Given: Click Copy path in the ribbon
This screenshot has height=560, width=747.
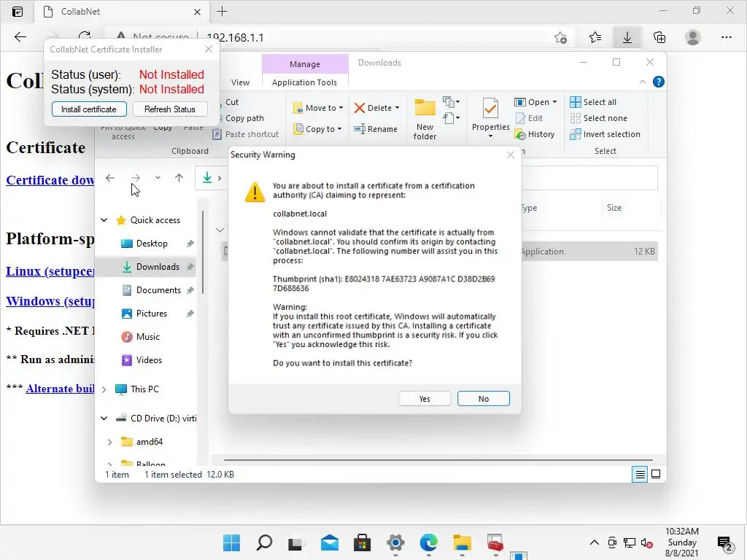Looking at the screenshot, I should click(x=244, y=118).
